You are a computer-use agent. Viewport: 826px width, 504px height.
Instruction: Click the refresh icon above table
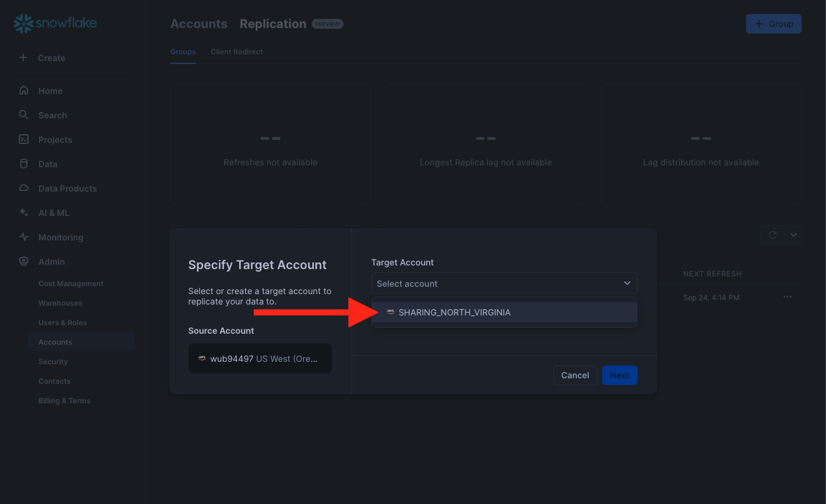pyautogui.click(x=773, y=235)
